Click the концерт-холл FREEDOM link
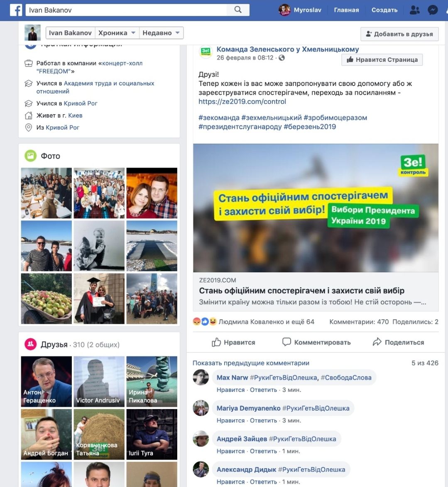Image resolution: width=448 pixels, height=487 pixels. pos(90,67)
